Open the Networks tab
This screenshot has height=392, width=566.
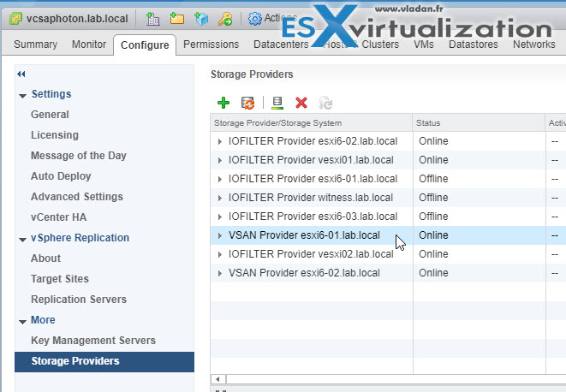tap(533, 45)
